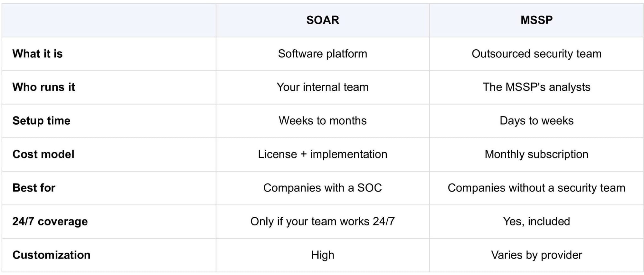Select the "License + implementation" cell
This screenshot has width=644, height=275.
pyautogui.click(x=323, y=154)
